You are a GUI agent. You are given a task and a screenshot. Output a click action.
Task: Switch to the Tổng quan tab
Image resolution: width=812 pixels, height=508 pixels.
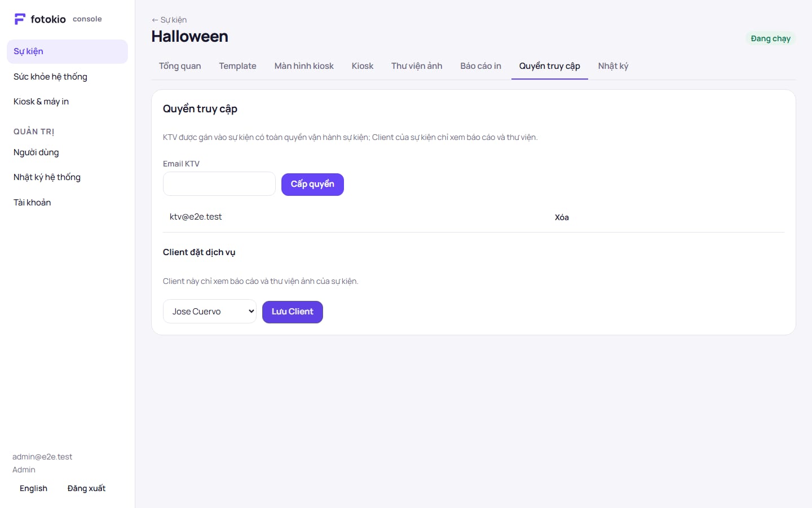pyautogui.click(x=180, y=66)
